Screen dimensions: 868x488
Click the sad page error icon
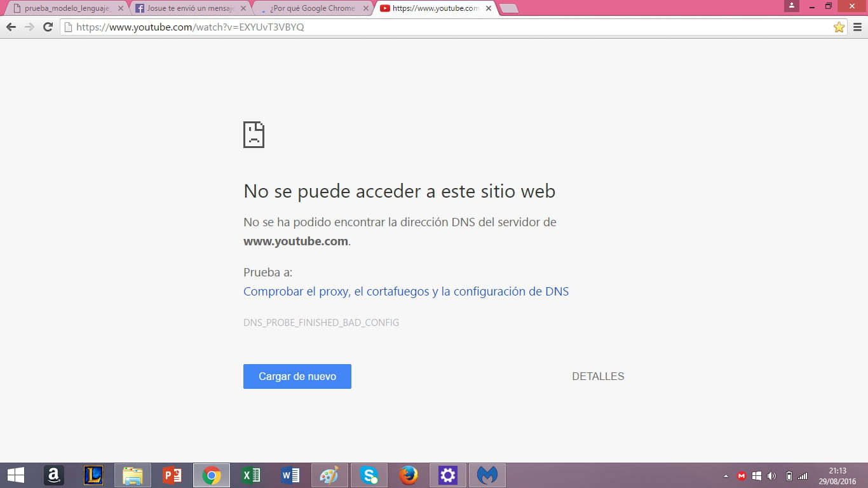point(254,135)
